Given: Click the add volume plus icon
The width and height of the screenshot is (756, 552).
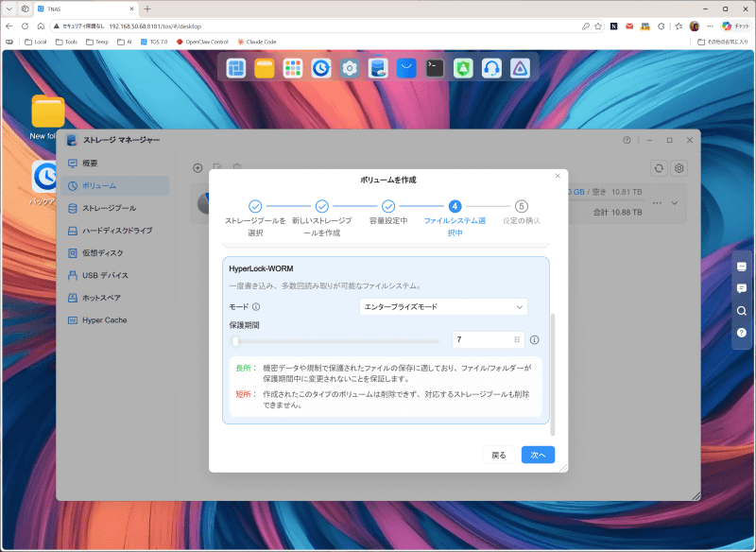Looking at the screenshot, I should 198,167.
